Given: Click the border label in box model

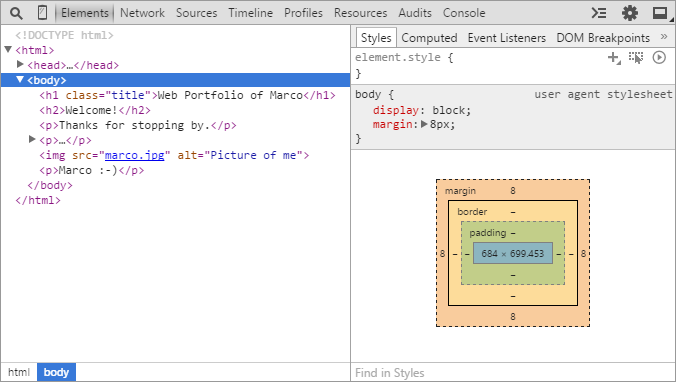Looking at the screenshot, I should [472, 212].
